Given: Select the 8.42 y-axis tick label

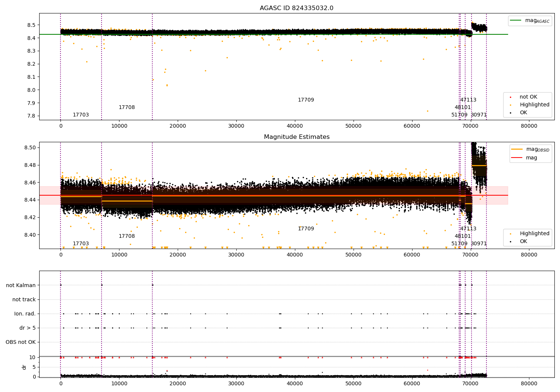Looking at the screenshot, I should pos(30,218).
